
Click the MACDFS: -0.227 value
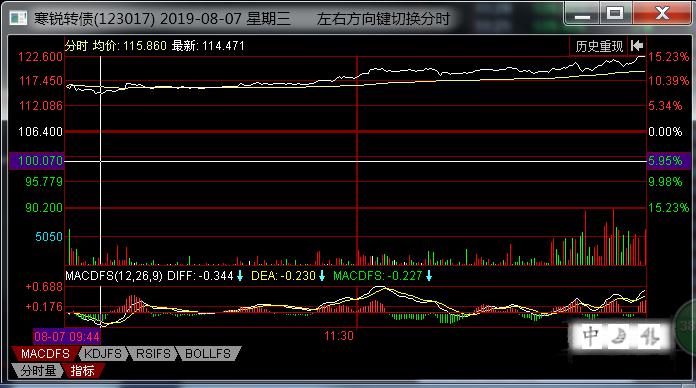[x=377, y=276]
